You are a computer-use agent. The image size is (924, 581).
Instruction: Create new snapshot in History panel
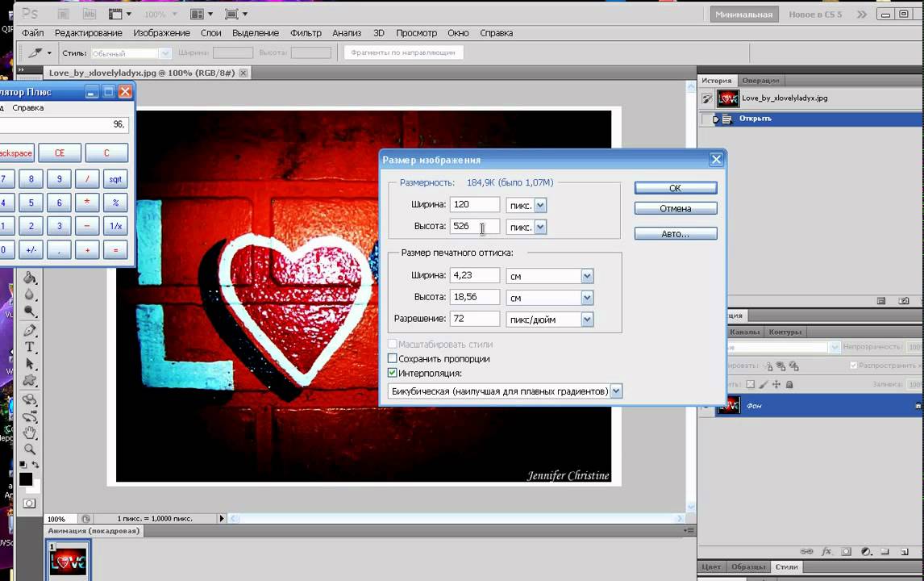coord(904,301)
